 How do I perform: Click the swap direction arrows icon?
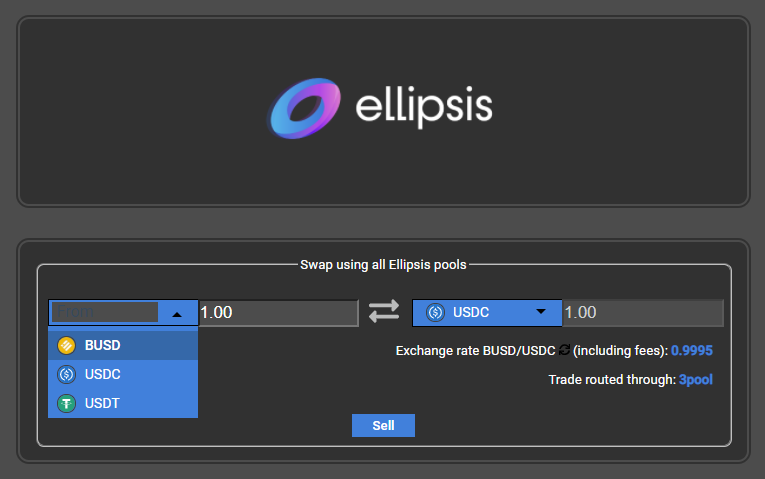pos(384,311)
